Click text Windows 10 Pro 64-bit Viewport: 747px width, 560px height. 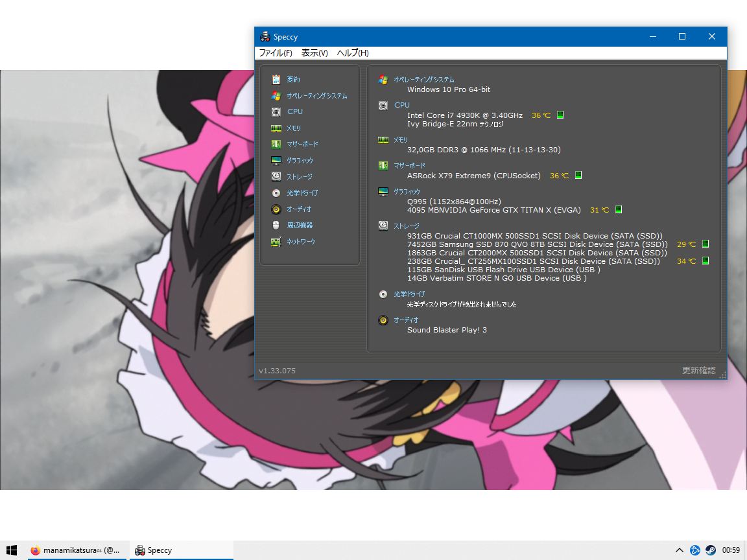point(448,89)
